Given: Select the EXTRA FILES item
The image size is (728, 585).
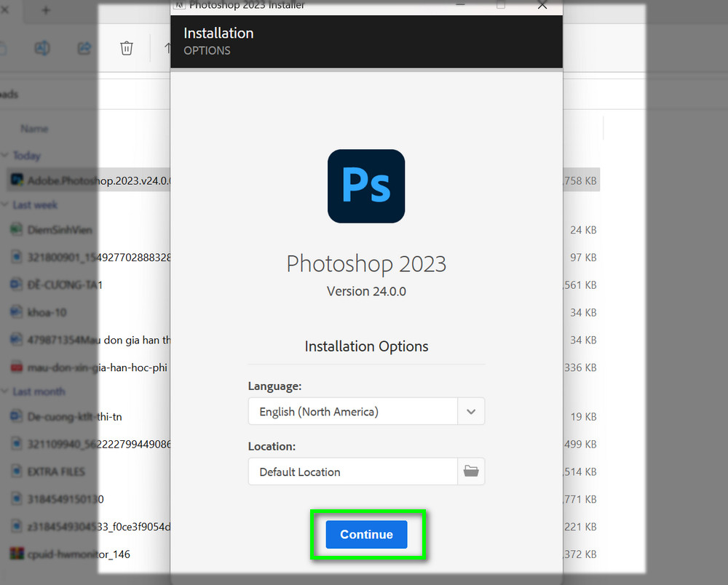Looking at the screenshot, I should click(x=56, y=471).
